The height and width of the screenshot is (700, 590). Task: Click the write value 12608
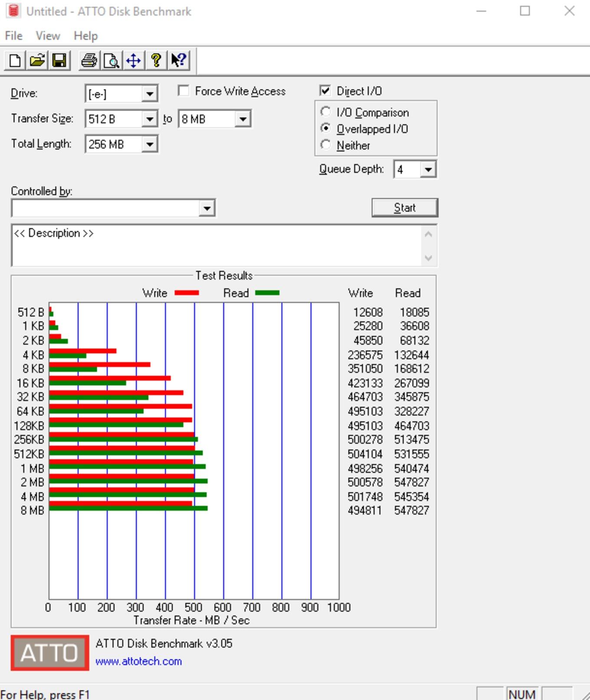[x=368, y=312]
